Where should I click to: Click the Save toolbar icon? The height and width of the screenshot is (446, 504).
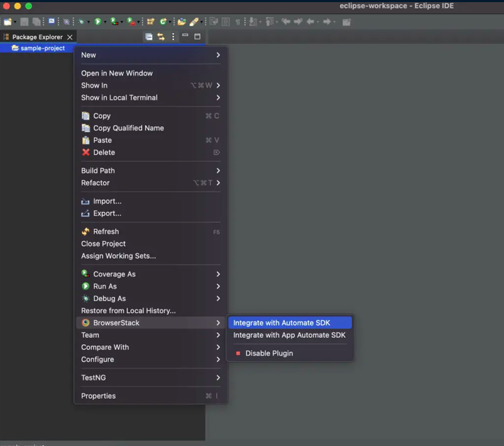pos(24,22)
